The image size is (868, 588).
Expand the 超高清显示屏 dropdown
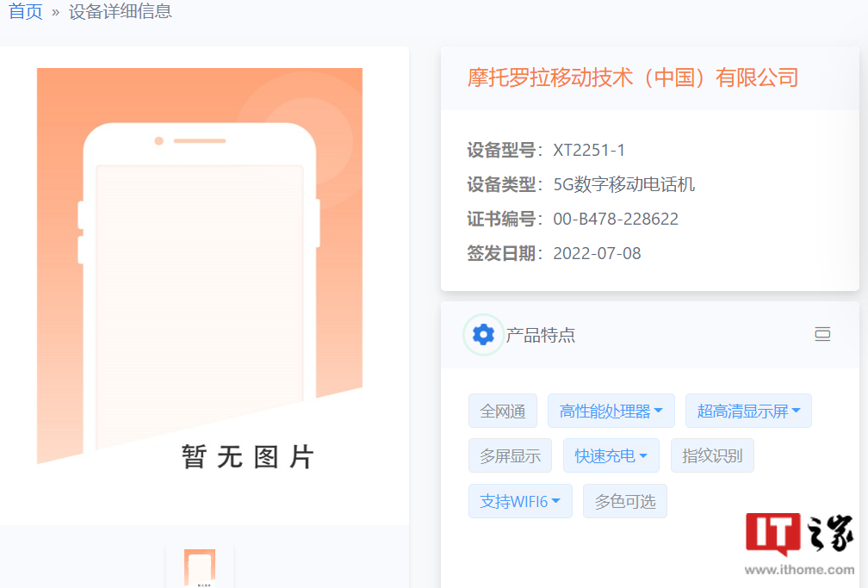point(748,411)
